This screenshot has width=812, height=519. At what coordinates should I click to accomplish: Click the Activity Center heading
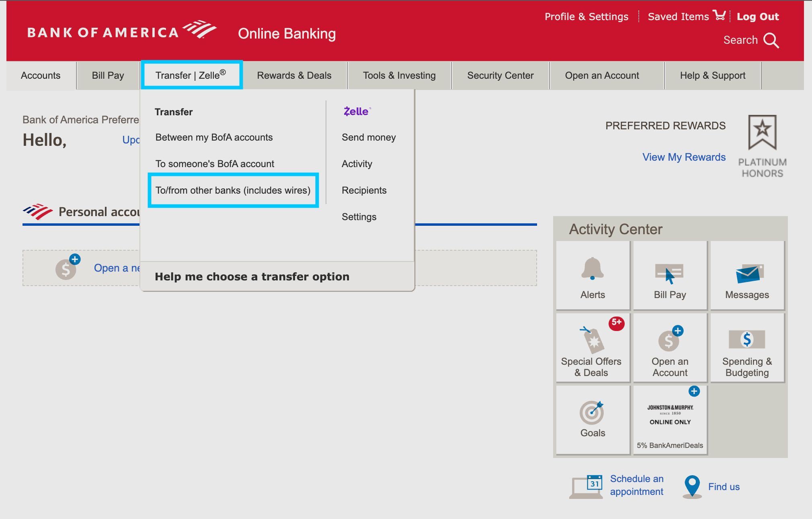(x=615, y=229)
